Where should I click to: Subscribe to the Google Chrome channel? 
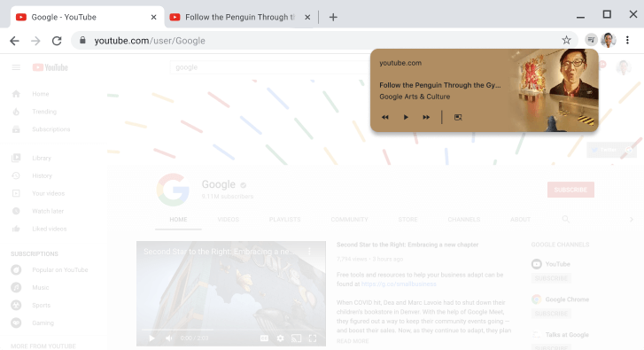pos(551,314)
